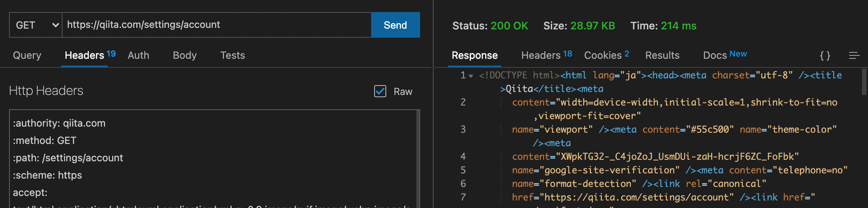Open the GET method dropdown

[36, 25]
